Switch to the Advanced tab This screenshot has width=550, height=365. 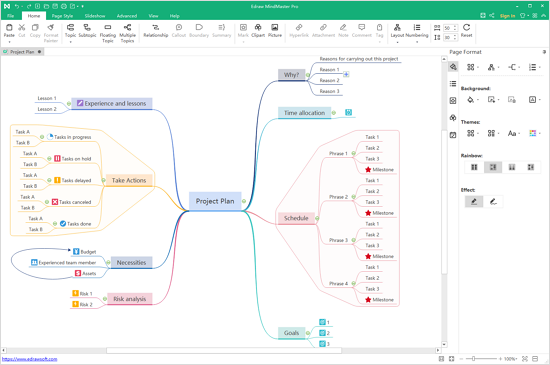coord(127,16)
